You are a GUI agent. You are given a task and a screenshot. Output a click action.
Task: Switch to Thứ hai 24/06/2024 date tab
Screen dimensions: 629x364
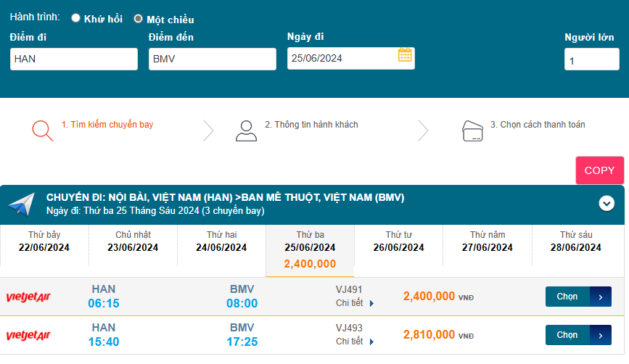[221, 241]
